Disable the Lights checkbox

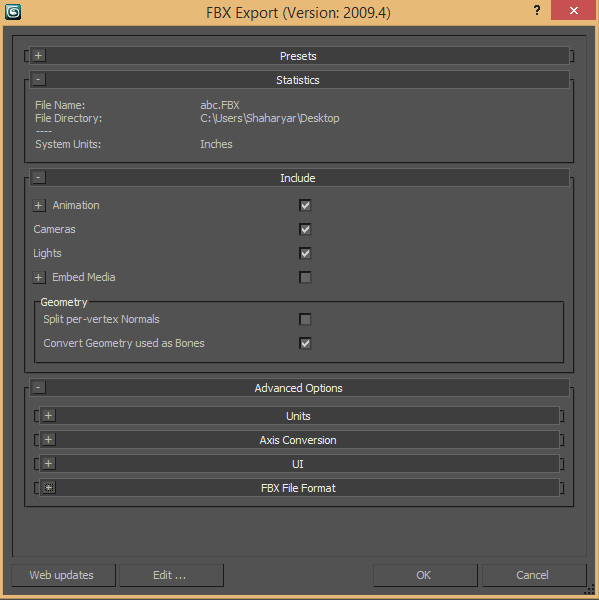click(305, 253)
